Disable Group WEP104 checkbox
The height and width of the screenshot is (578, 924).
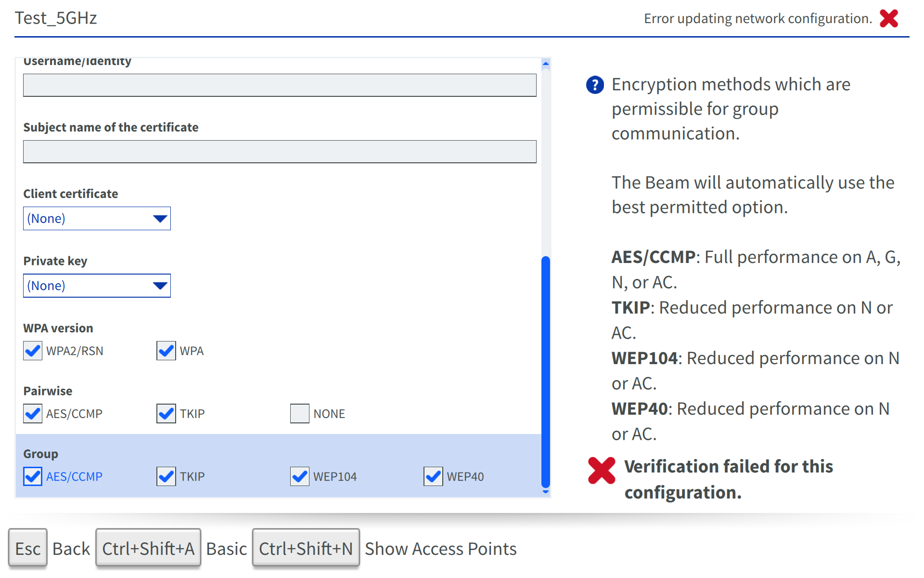[x=299, y=476]
